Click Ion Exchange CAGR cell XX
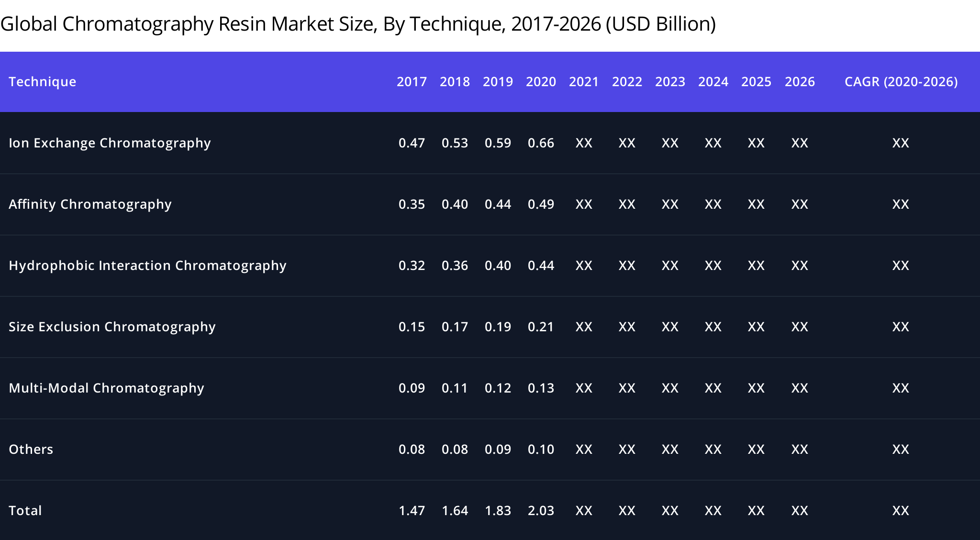980x540 pixels. point(901,143)
